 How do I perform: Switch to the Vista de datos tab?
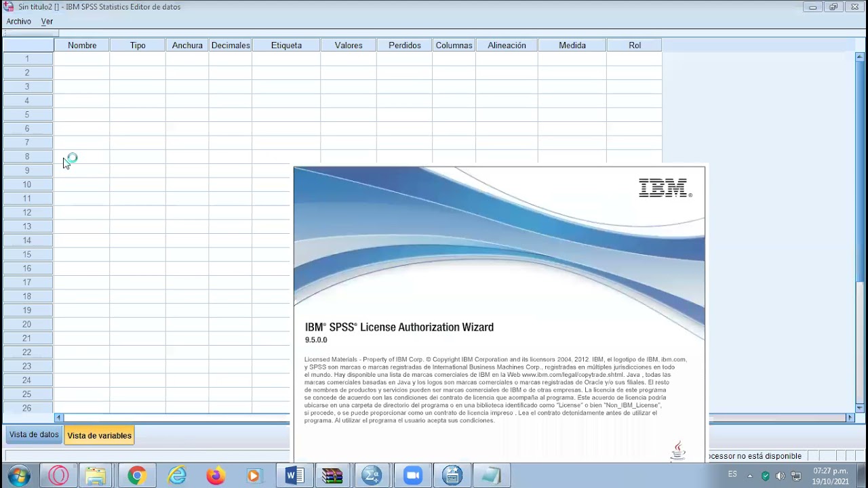(x=34, y=434)
